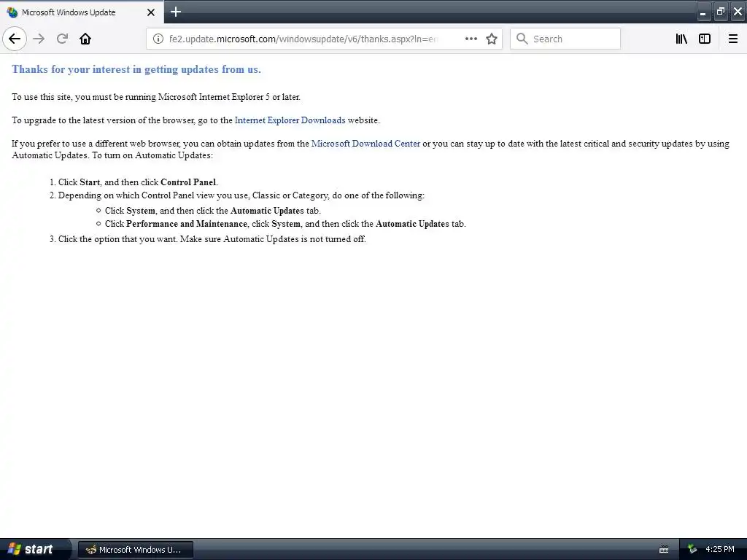Viewport: 747px width, 560px height.
Task: Click the Windows Update tab favicon
Action: tap(12, 12)
